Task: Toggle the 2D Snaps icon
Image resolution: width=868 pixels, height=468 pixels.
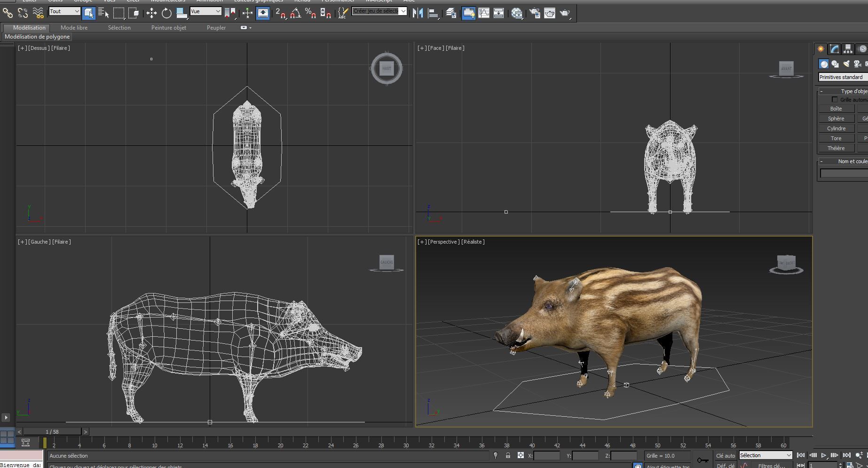Action: pos(281,13)
